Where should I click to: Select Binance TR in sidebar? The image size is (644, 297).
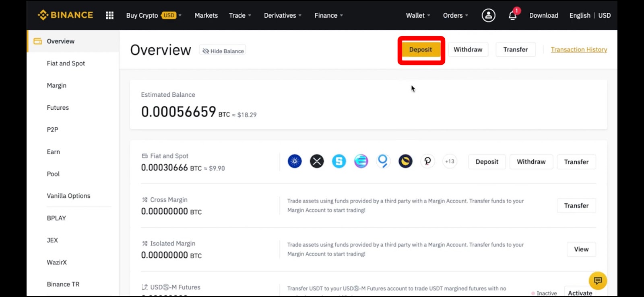point(63,284)
